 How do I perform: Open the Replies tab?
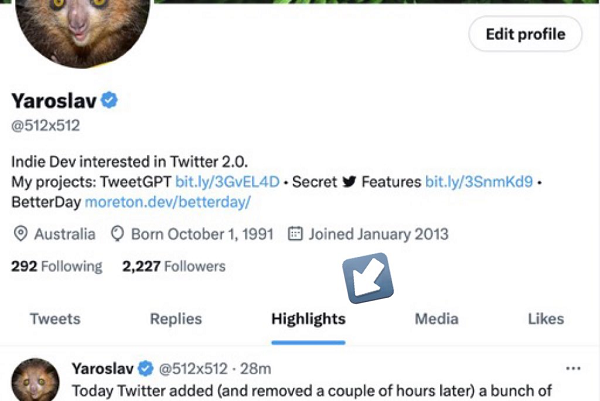tap(176, 319)
